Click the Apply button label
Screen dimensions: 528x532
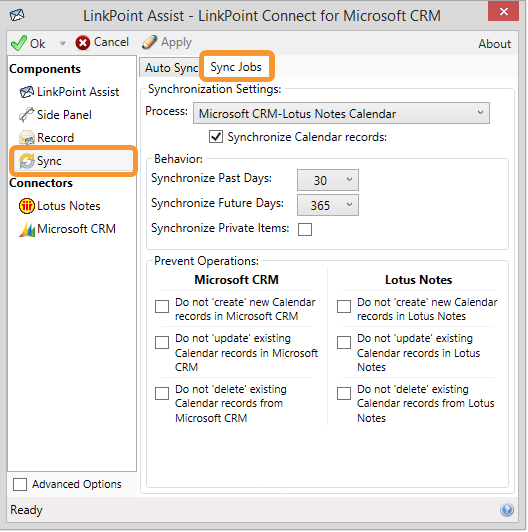coord(176,42)
